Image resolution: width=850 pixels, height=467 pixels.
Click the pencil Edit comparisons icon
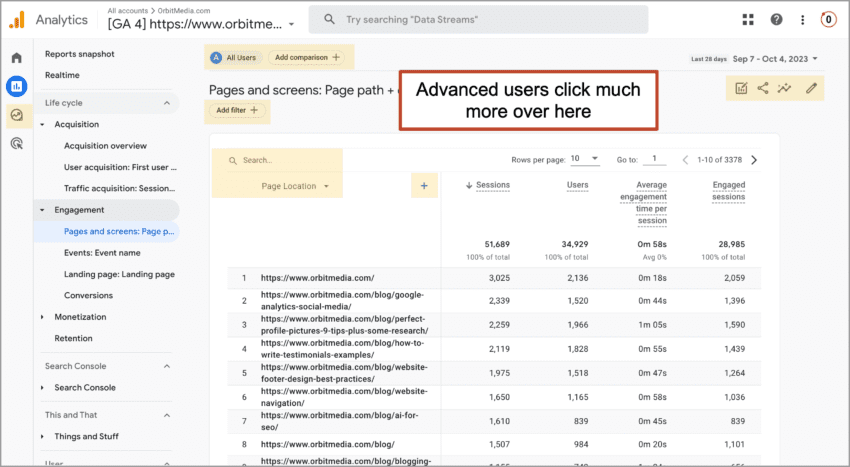(x=811, y=88)
